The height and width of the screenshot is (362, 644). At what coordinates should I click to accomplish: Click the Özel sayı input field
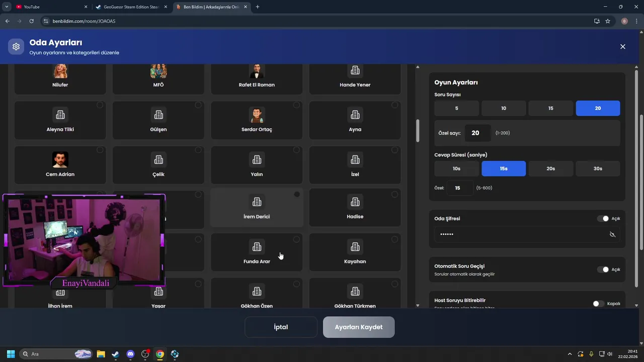point(477,133)
